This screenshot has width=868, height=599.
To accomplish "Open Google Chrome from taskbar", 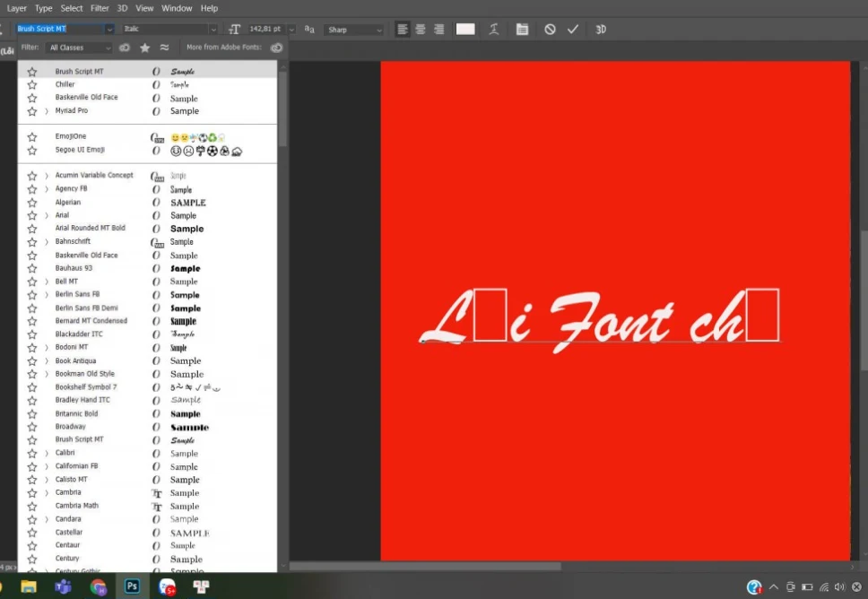I will (x=98, y=586).
